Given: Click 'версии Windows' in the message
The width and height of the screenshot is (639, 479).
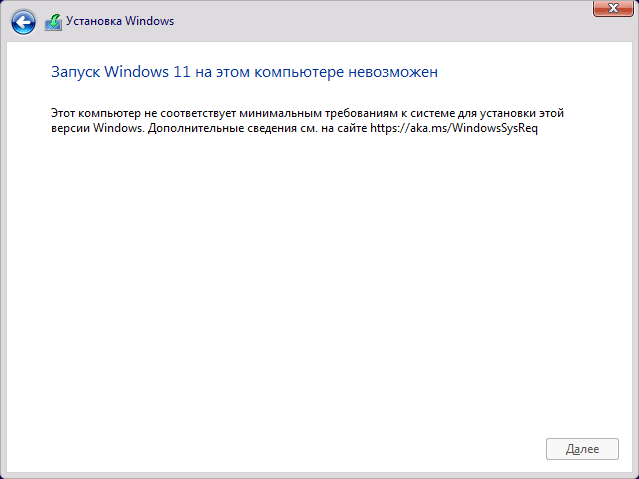Looking at the screenshot, I should pyautogui.click(x=97, y=130).
